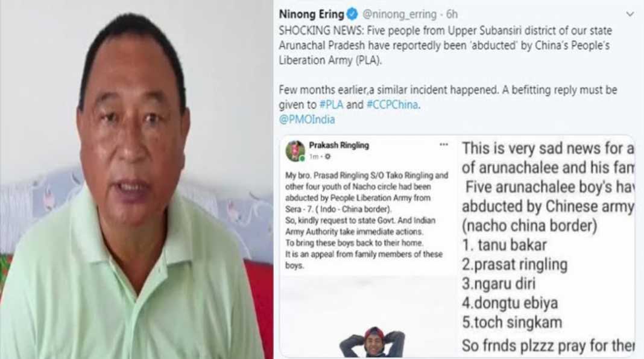
Task: Click the Facebook post text about Prasad Ringling
Action: click(367, 220)
